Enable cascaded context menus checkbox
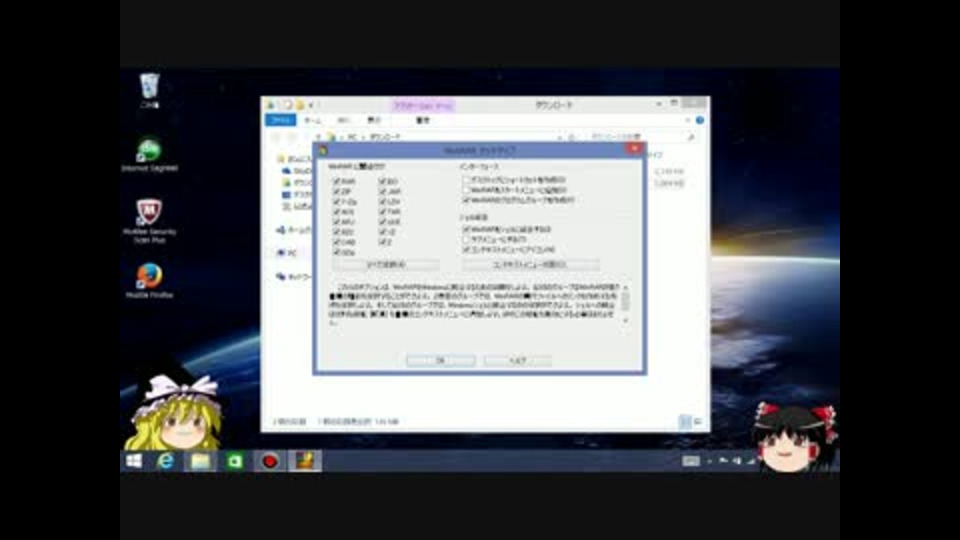This screenshot has height=540, width=960. 467,239
